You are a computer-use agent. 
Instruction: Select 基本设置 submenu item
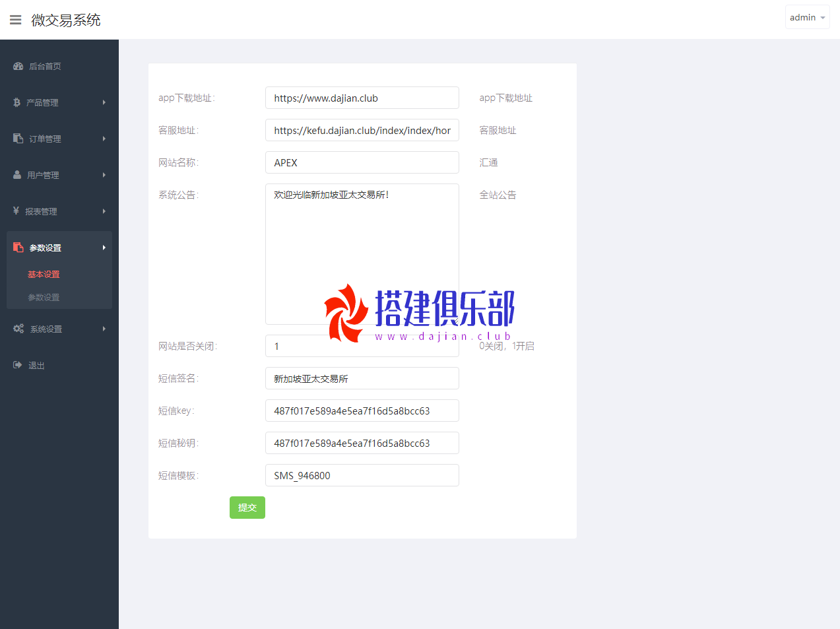(x=44, y=275)
